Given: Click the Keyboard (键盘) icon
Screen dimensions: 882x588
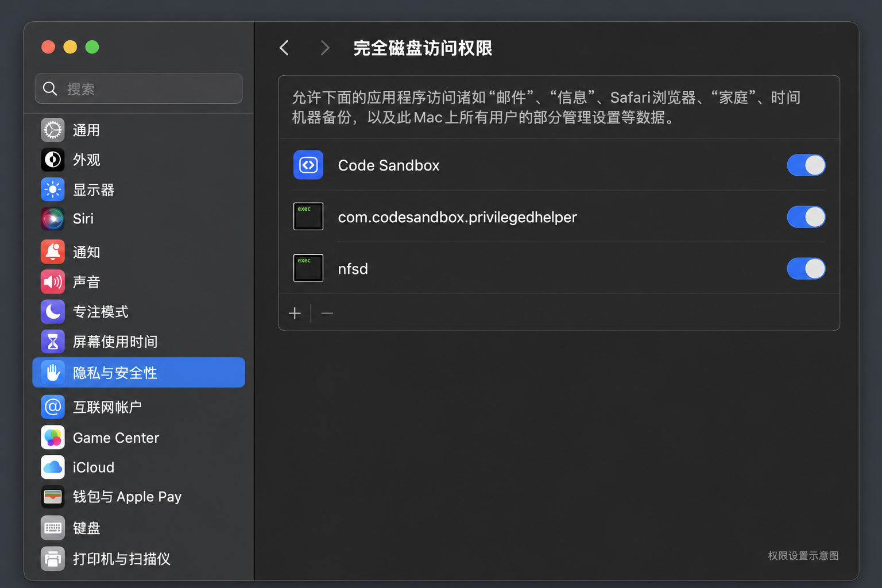Looking at the screenshot, I should (53, 528).
